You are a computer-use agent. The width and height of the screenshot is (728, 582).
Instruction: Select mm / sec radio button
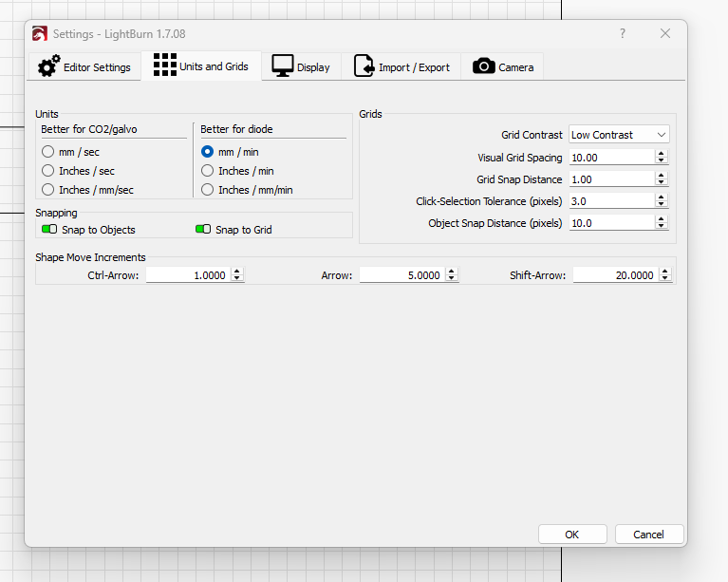click(48, 152)
